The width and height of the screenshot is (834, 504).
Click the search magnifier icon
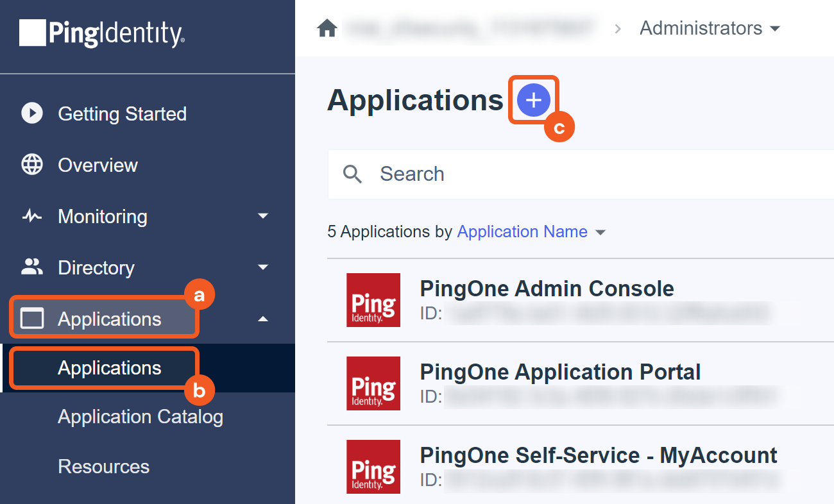pos(352,174)
